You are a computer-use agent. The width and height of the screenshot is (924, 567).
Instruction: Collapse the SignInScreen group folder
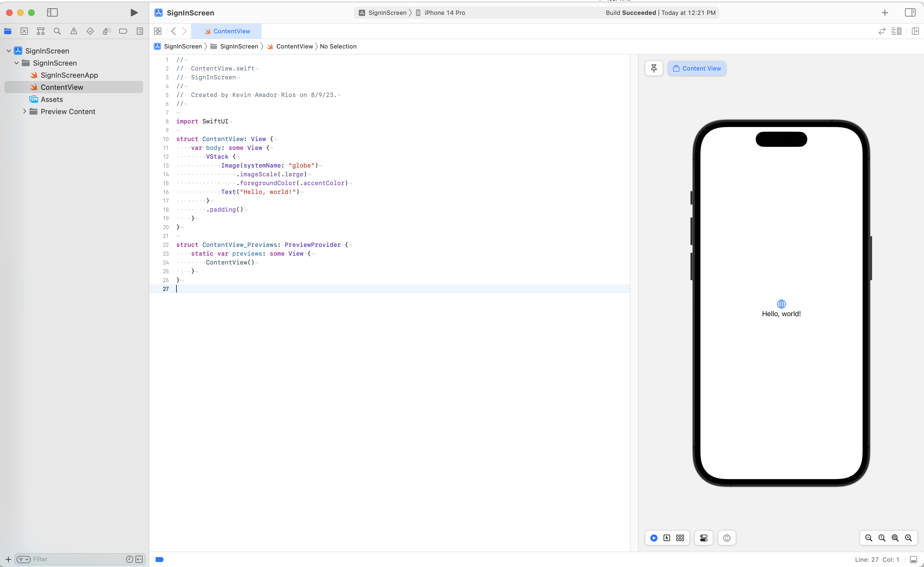(x=17, y=63)
